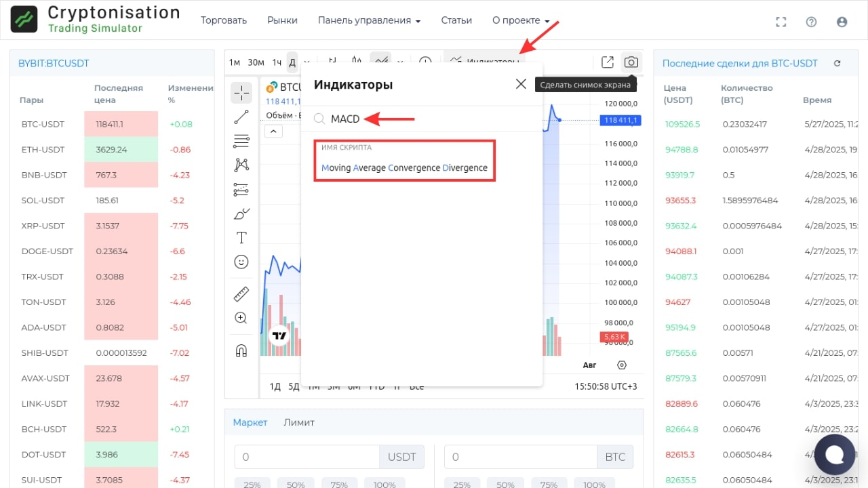
Task: Select the crosshair cursor tool
Action: coord(241,92)
